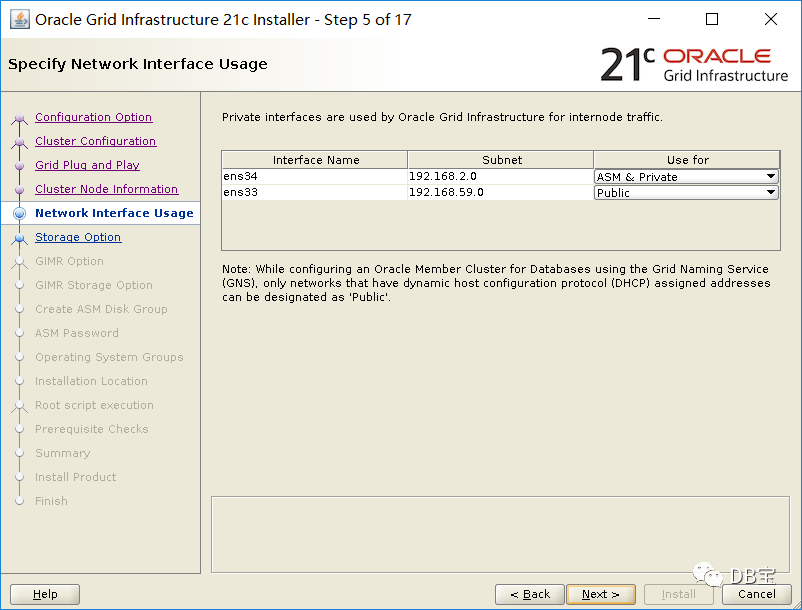Open the Configuration Option step link

coord(94,117)
